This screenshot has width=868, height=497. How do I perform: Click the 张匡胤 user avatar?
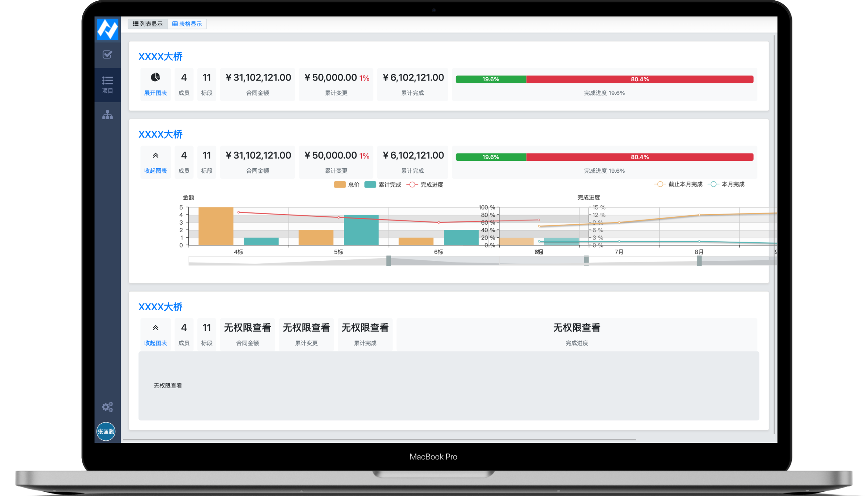coord(106,431)
